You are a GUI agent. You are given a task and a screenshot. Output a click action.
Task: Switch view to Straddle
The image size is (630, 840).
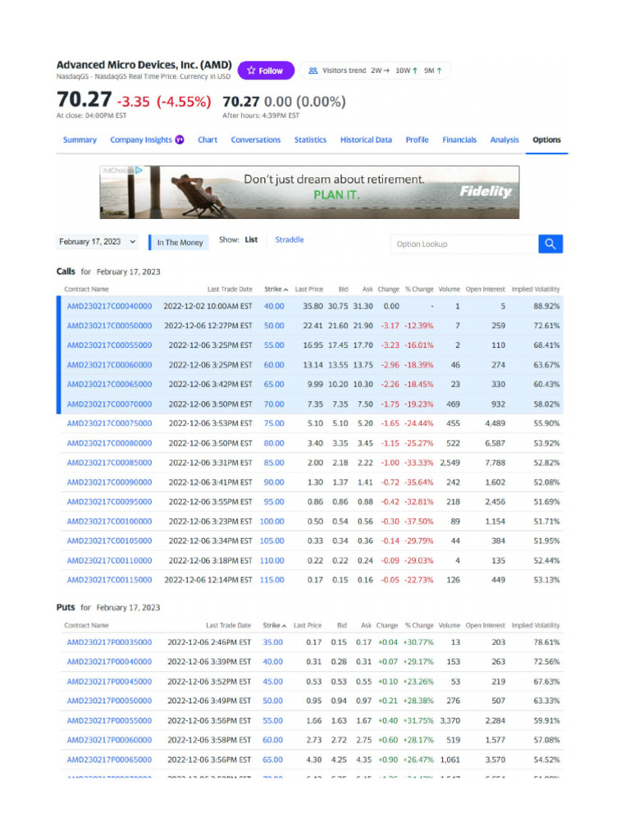(290, 240)
